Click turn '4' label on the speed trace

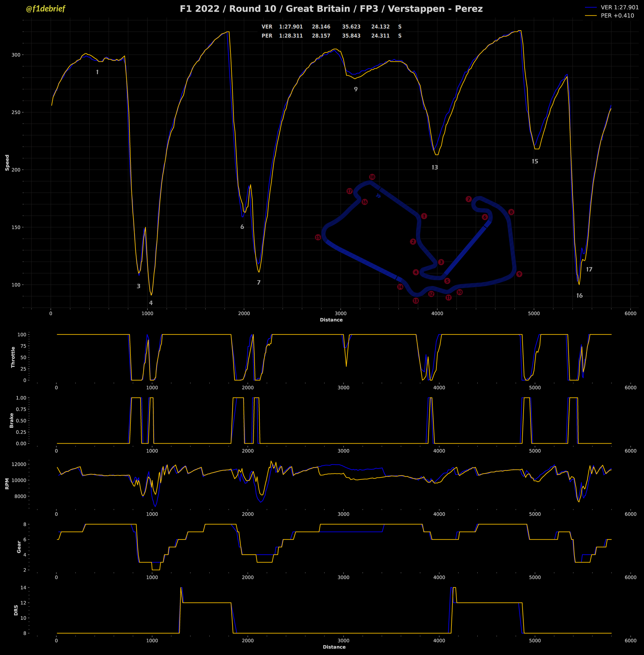pos(151,303)
